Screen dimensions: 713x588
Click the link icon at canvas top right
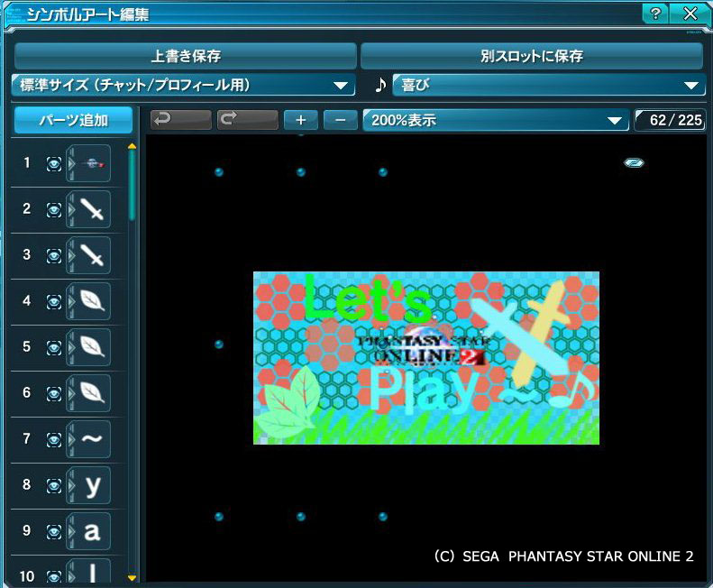(x=634, y=162)
